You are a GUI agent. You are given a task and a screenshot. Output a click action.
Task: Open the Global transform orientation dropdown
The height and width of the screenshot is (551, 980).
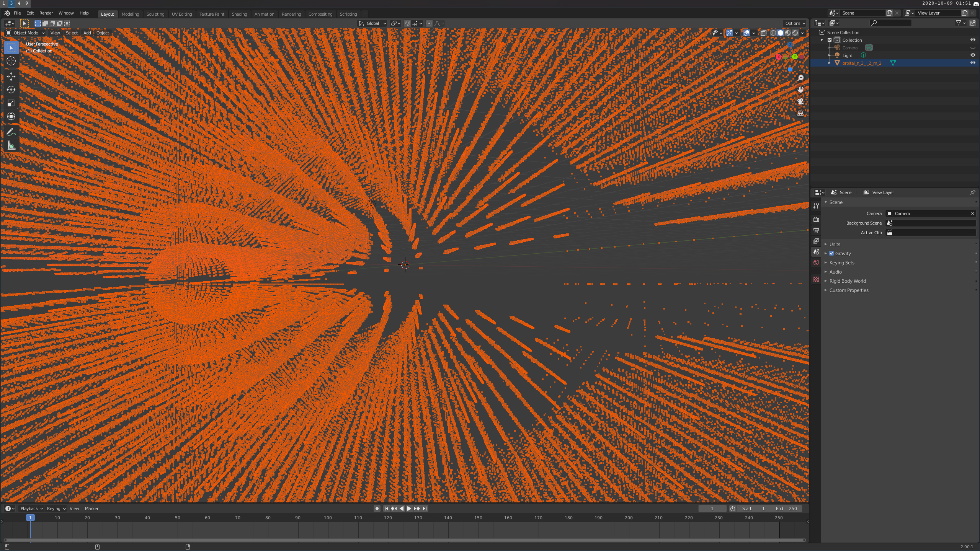pyautogui.click(x=372, y=23)
